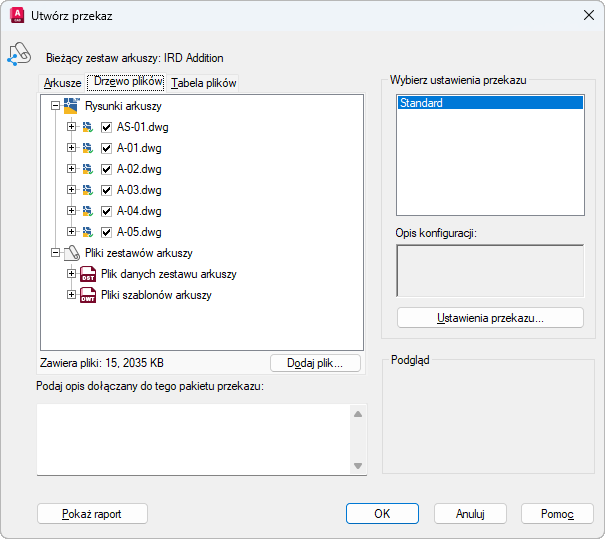
Task: Click the Rysunki arkuszy node icon
Action: click(72, 106)
